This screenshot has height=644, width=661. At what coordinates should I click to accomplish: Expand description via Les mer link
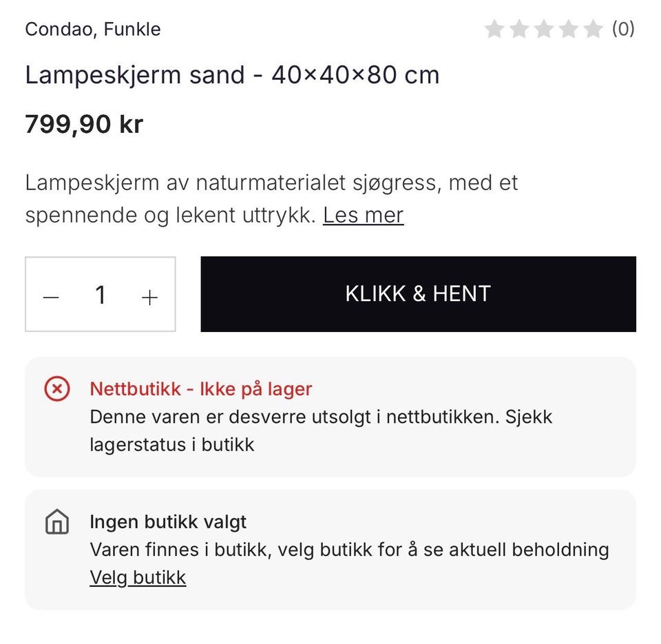pos(363,216)
